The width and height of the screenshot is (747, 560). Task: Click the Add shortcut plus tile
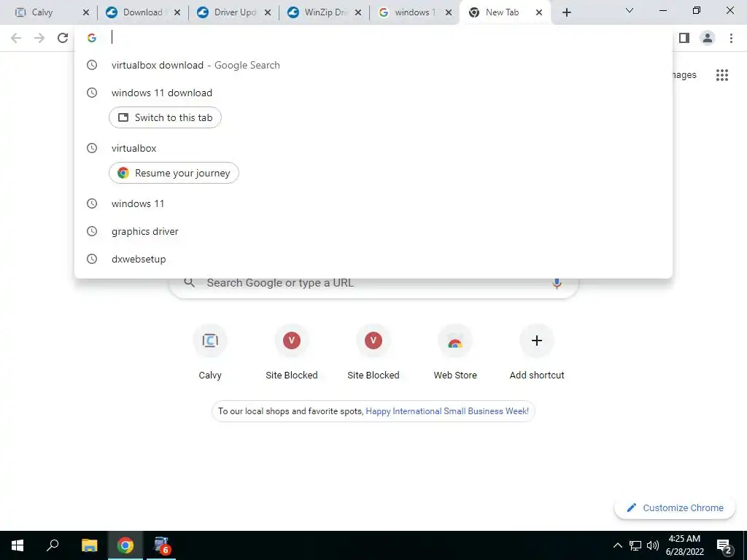click(x=537, y=352)
